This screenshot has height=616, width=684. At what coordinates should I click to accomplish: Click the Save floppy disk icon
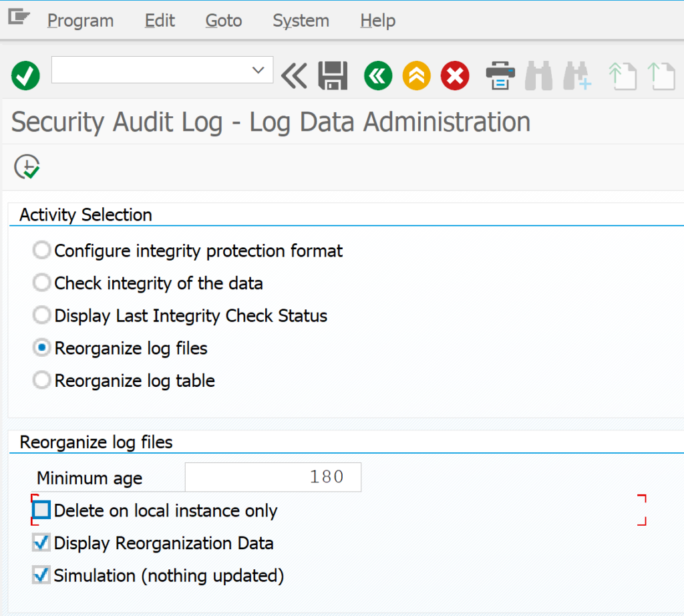[333, 75]
